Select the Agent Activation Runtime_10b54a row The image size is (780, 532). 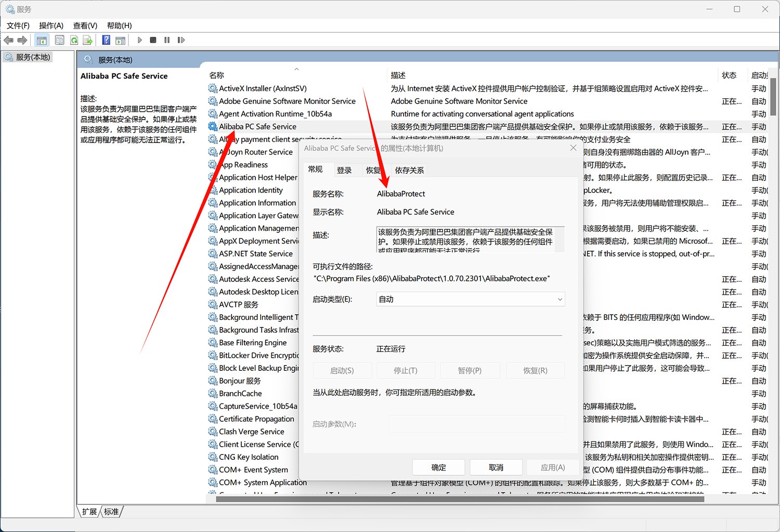click(x=487, y=114)
